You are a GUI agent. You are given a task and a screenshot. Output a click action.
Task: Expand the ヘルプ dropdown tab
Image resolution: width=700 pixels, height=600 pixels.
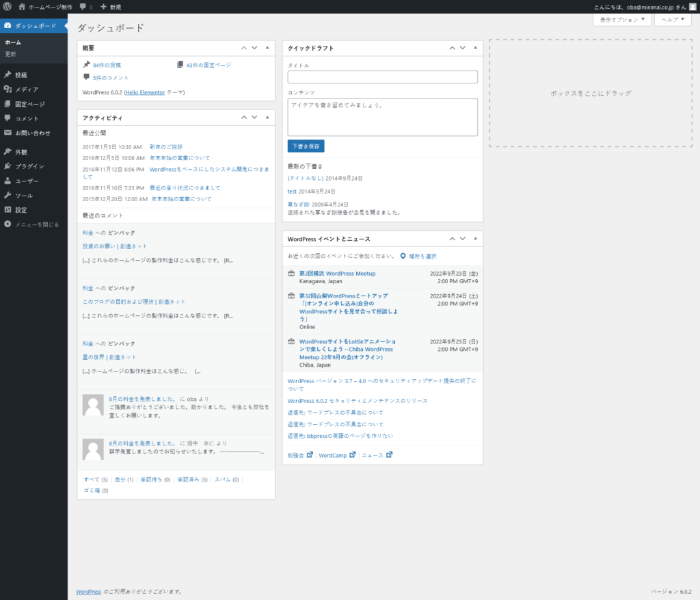pos(672,20)
